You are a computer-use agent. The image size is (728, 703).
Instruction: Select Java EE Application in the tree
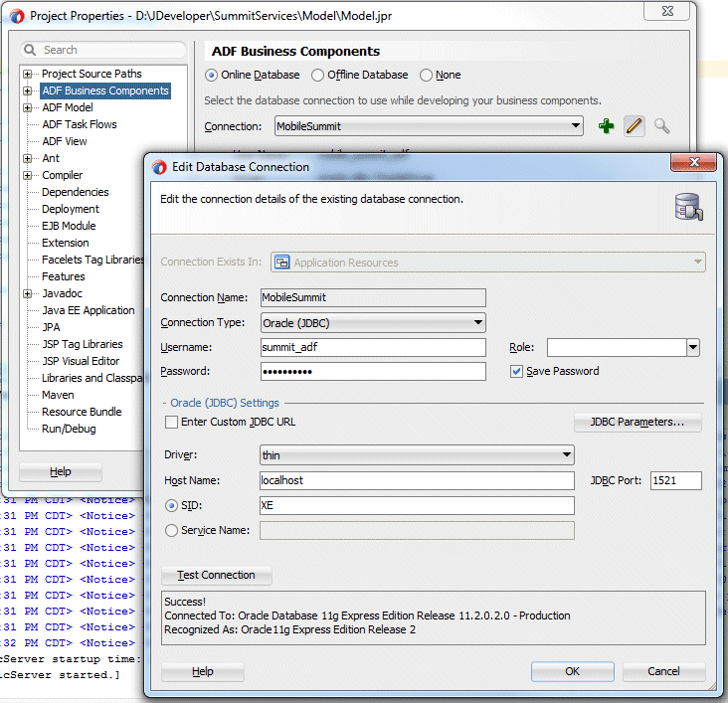89,310
